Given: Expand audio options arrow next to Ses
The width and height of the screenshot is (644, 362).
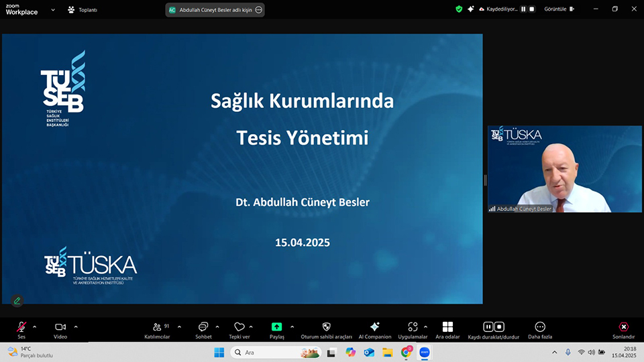Looking at the screenshot, I should (35, 327).
